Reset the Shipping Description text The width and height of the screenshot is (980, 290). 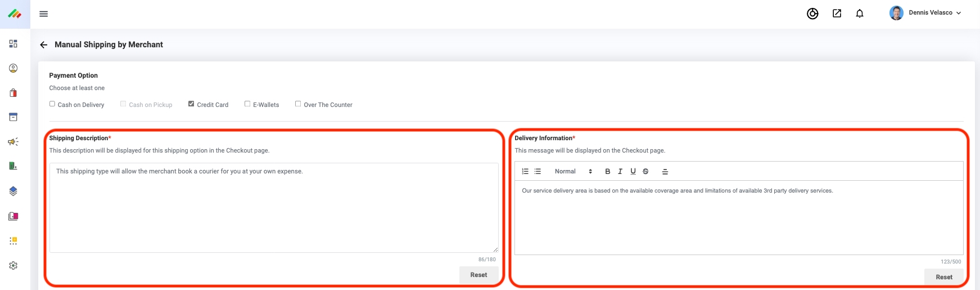tap(478, 275)
